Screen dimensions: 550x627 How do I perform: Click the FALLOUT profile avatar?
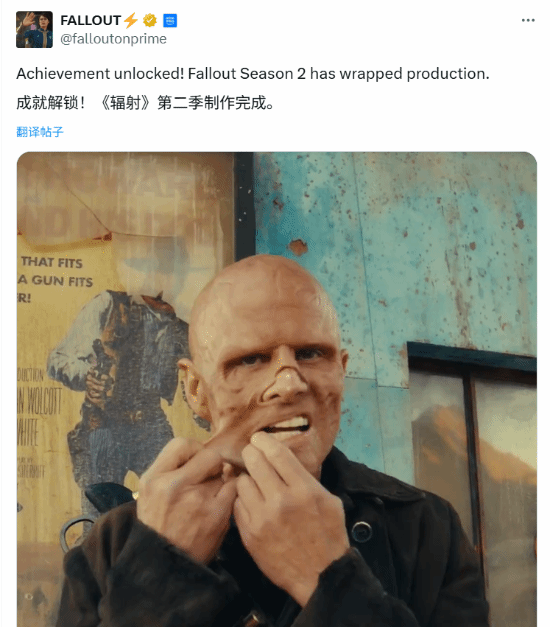coord(34,30)
